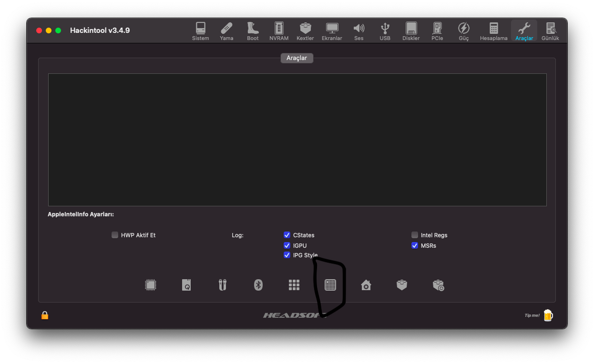Enable the Intel Regs checkbox

(415, 235)
